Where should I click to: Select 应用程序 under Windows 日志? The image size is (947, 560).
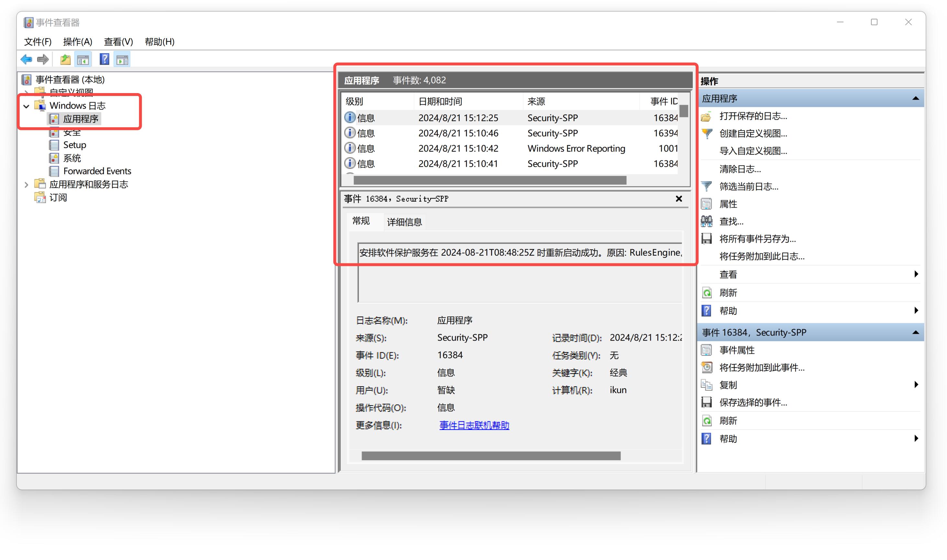pyautogui.click(x=81, y=119)
